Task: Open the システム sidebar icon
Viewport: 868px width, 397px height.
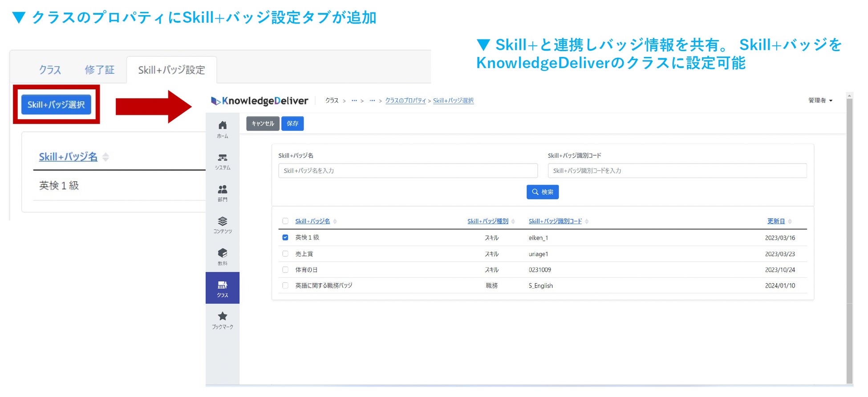Action: point(223,161)
